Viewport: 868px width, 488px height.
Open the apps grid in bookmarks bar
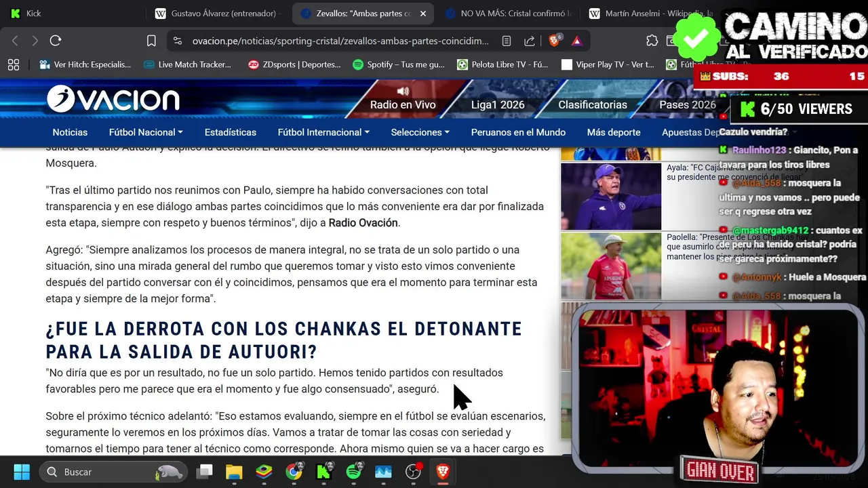tap(13, 64)
